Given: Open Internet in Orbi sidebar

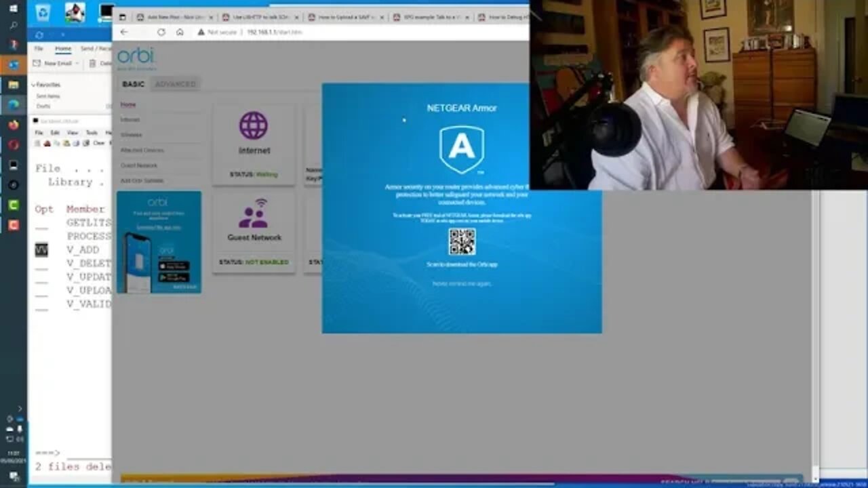Looking at the screenshot, I should (130, 120).
